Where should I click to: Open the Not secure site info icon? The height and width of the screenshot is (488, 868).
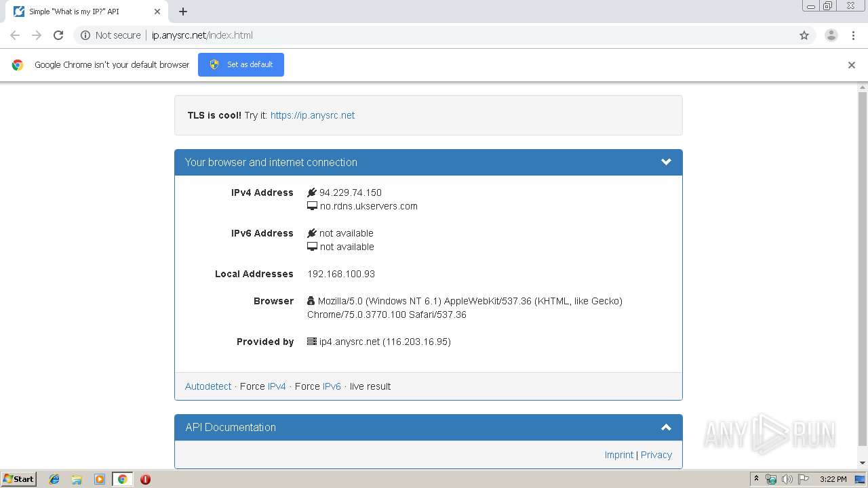point(85,35)
